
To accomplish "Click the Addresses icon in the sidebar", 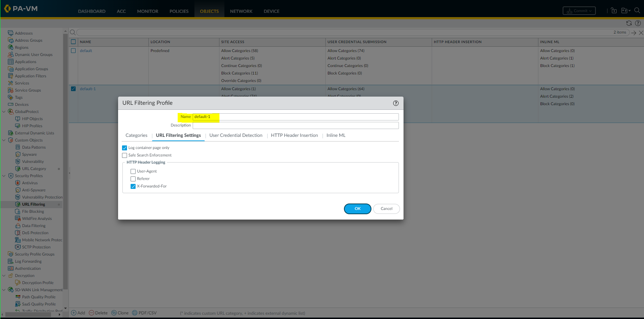I will tap(11, 33).
